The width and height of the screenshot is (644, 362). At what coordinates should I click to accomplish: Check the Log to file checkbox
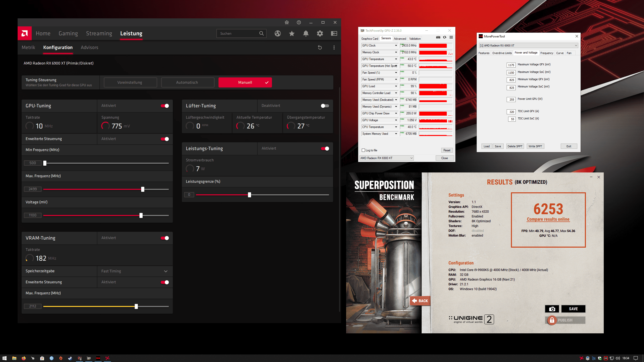[363, 150]
